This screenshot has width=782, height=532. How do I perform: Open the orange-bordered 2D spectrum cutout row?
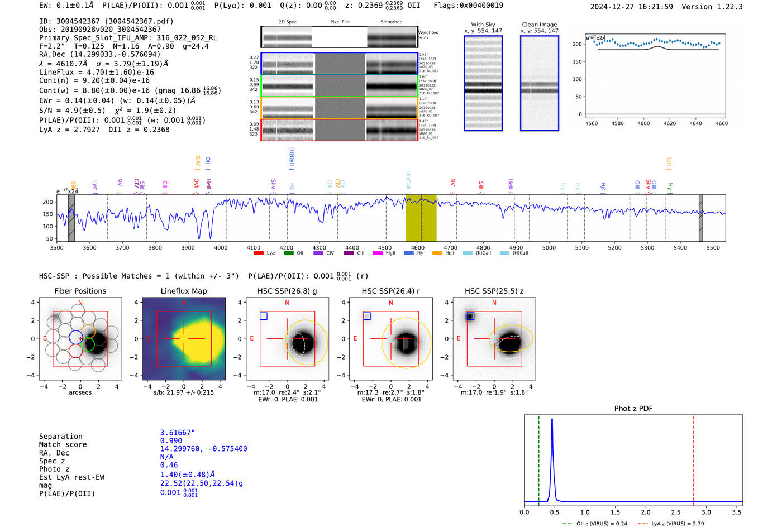pos(340,108)
